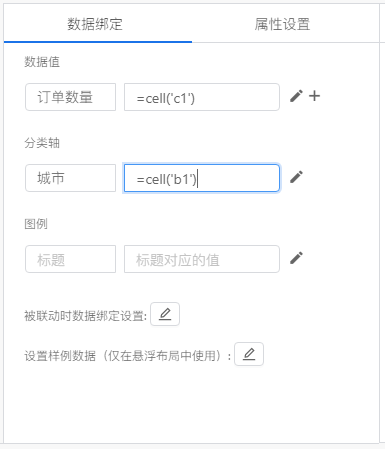Image resolution: width=385 pixels, height=449 pixels.
Task: Click the 被联动时数据绑定设置 label text
Action: (85, 316)
